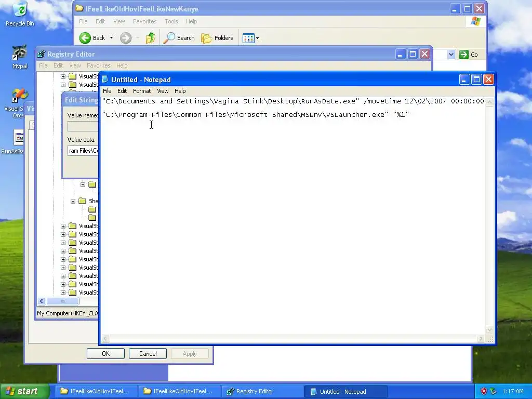Switch to Untitled - Notepad taskbar button
The image size is (532, 399).
coord(345,391)
